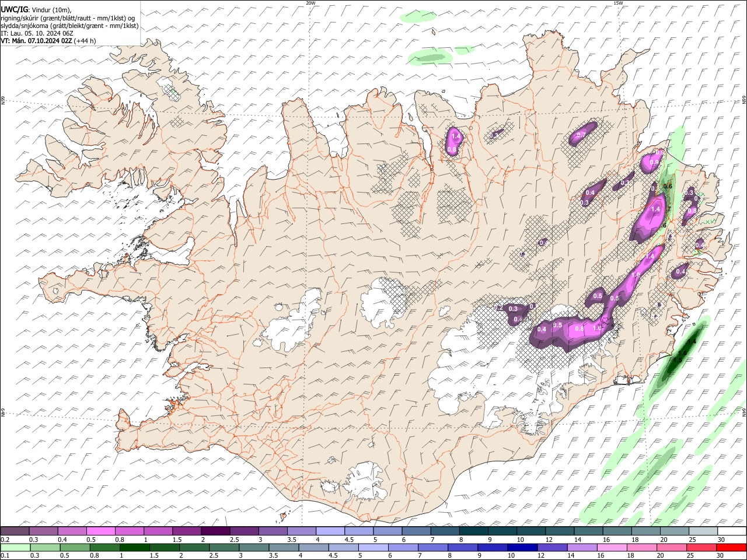This screenshot has width=747, height=560.
Task: Click the pale green 0.1 swatch in lower legend row
Action: (16, 547)
